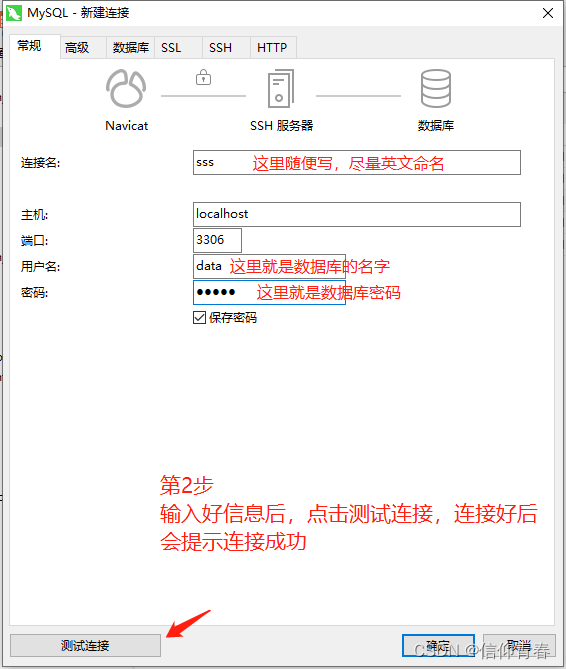Viewport: 566px width, 669px height.
Task: Click the 保存密码 label text
Action: [x=233, y=318]
